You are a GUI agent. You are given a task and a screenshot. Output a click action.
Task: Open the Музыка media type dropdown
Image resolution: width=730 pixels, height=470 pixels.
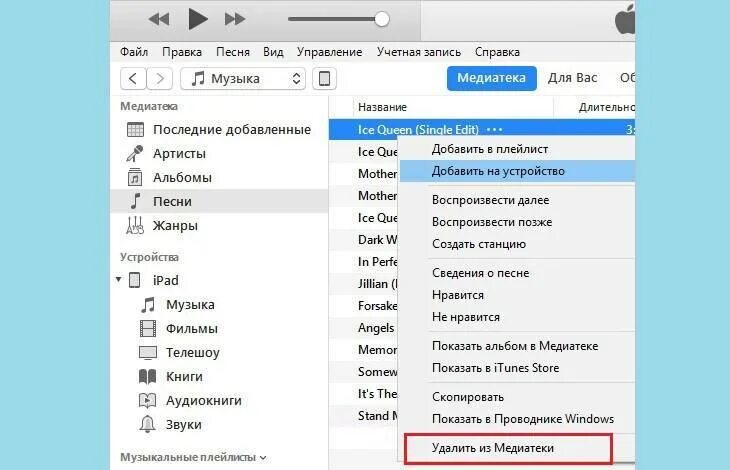243,78
